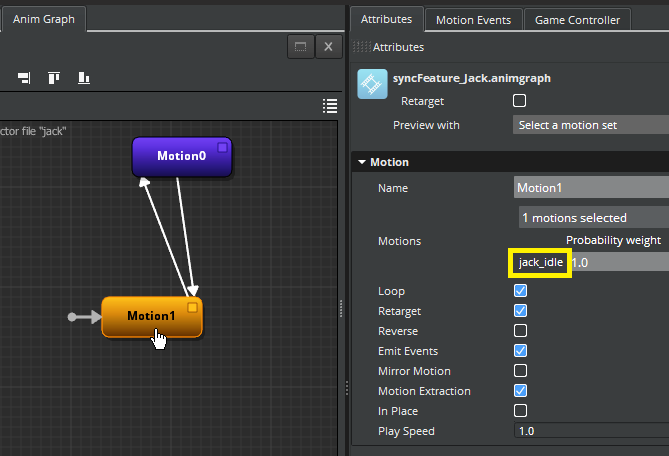
Task: Disable the Loop checkbox
Action: (x=520, y=291)
